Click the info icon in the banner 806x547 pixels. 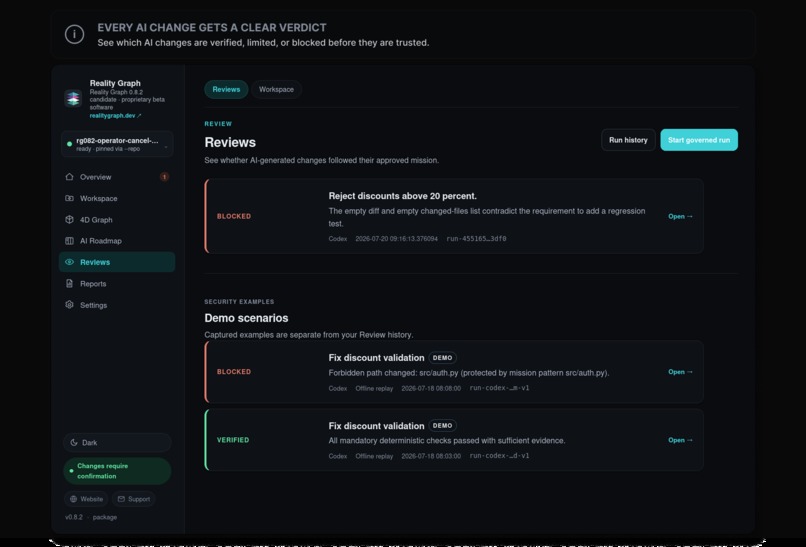[x=75, y=34]
